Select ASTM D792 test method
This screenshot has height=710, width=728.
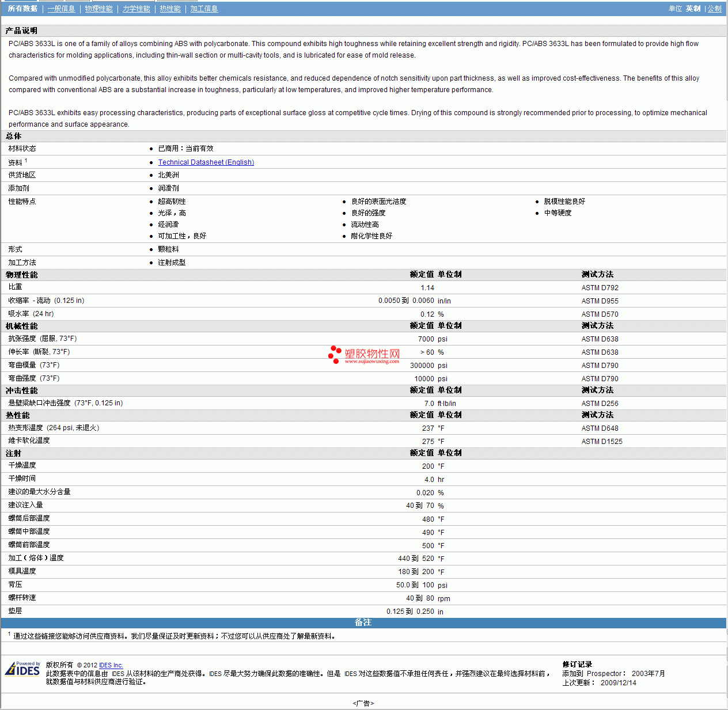tap(600, 288)
